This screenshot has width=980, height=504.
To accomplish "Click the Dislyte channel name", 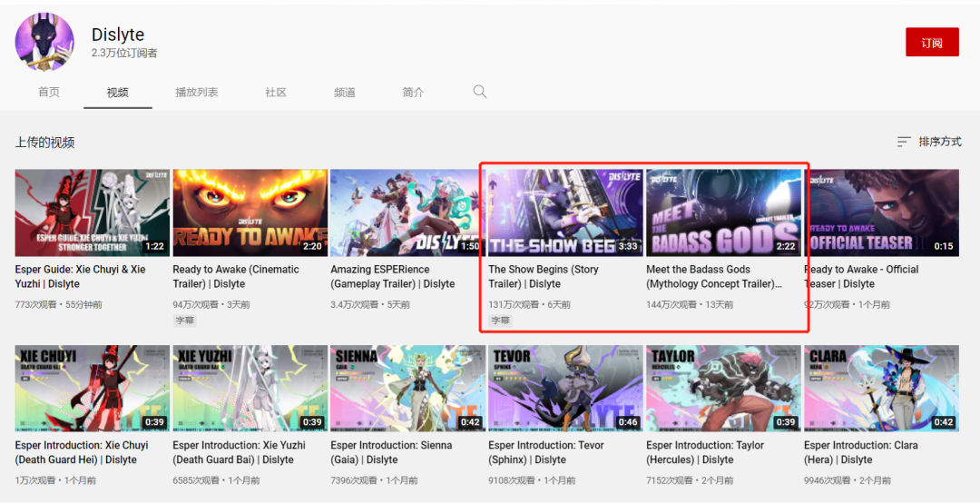I will pyautogui.click(x=118, y=35).
